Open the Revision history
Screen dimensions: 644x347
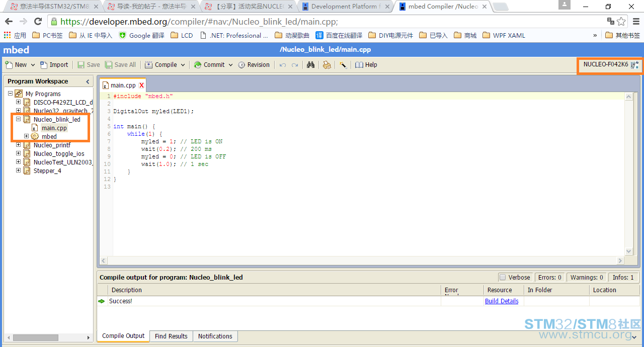click(254, 65)
